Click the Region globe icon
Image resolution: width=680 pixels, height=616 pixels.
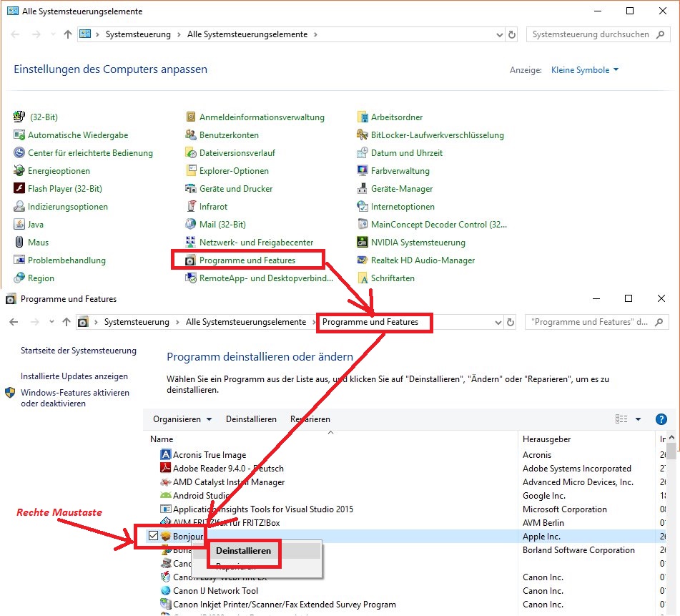pyautogui.click(x=19, y=278)
